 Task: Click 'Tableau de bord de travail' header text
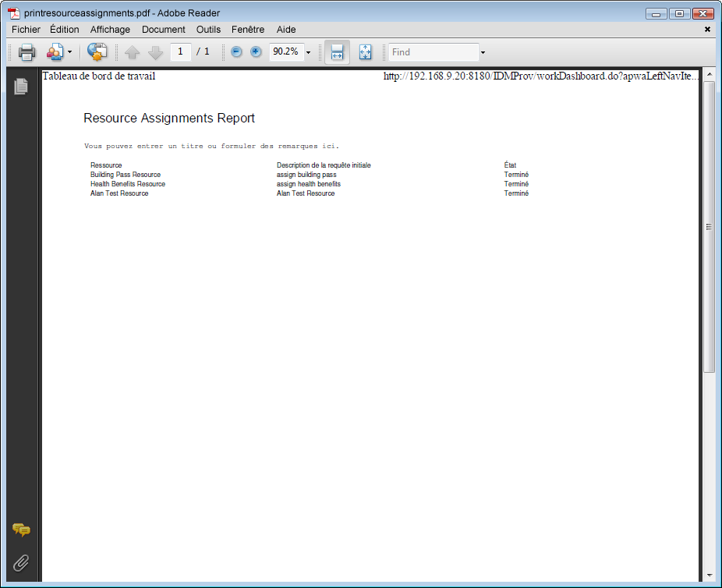coord(98,76)
